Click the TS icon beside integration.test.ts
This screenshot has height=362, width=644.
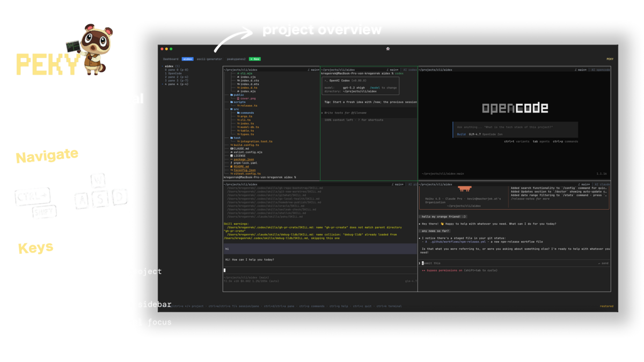tap(238, 142)
